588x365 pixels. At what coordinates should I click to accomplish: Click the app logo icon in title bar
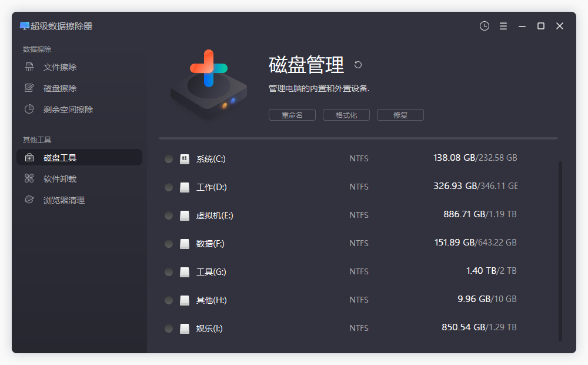(24, 26)
